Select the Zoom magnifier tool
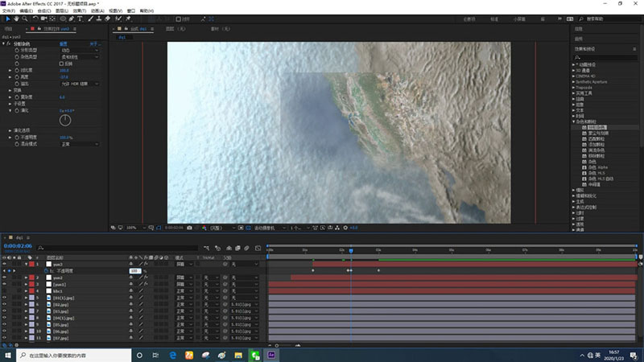The image size is (644, 362). pos(26,19)
